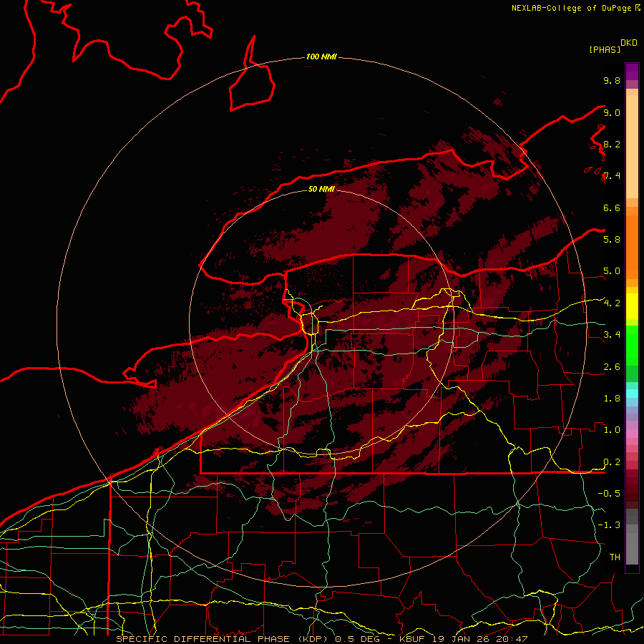This screenshot has height=644, width=644.
Task: Click the 20:47 timestamp in the footer
Action: pos(513,639)
